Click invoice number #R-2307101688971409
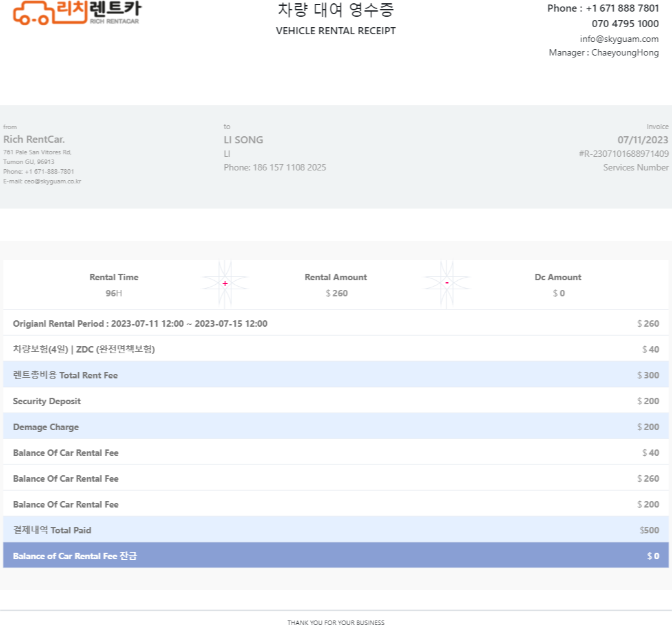This screenshot has height=627, width=672. click(624, 154)
